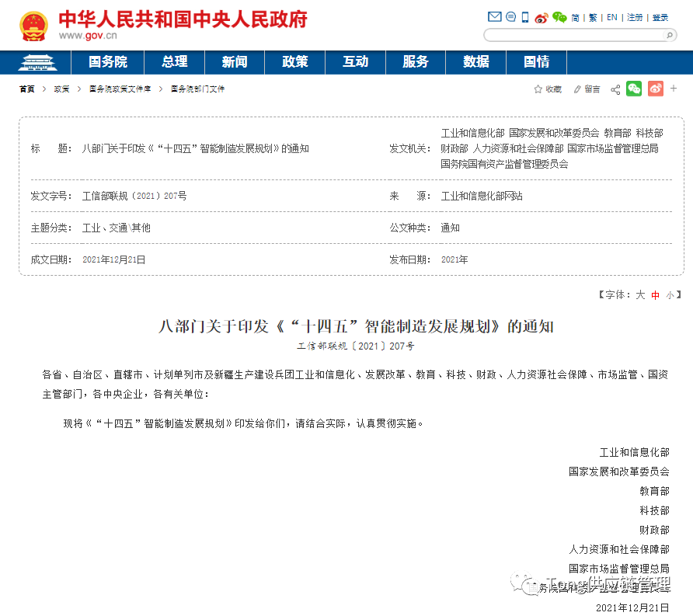Click the envelope mail icon in header
Viewport: 693px width, 616px height.
[494, 17]
